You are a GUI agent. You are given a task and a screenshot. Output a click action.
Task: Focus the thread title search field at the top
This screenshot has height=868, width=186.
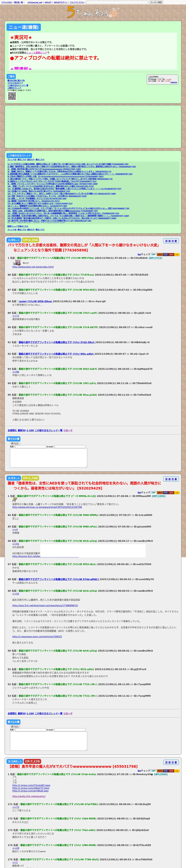117,2
